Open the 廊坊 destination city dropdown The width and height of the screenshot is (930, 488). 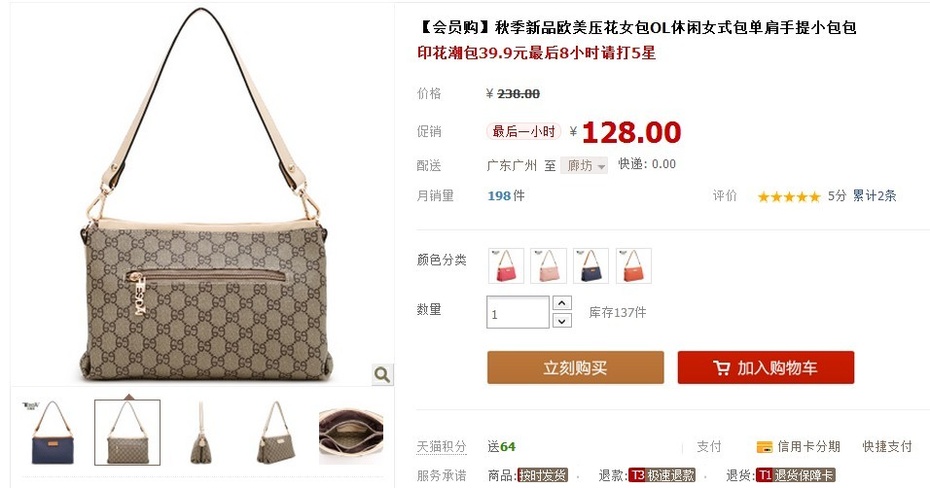click(584, 165)
